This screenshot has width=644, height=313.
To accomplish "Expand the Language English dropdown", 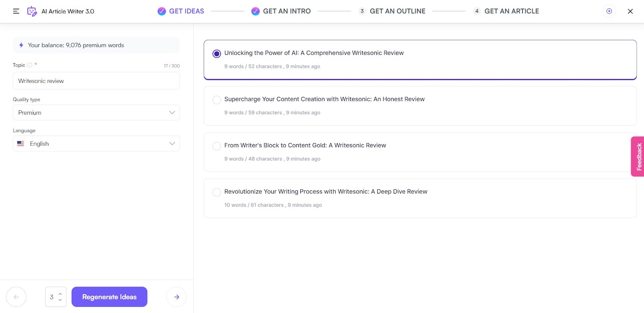I will pyautogui.click(x=96, y=144).
